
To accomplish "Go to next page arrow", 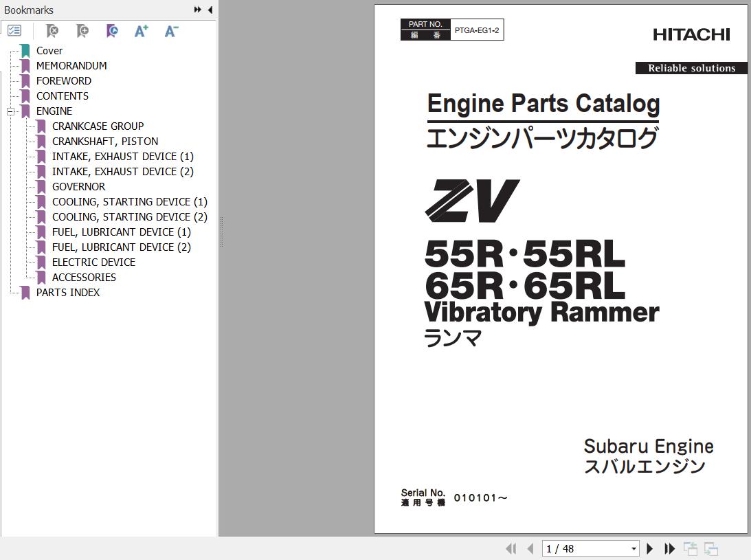I will pyautogui.click(x=649, y=548).
